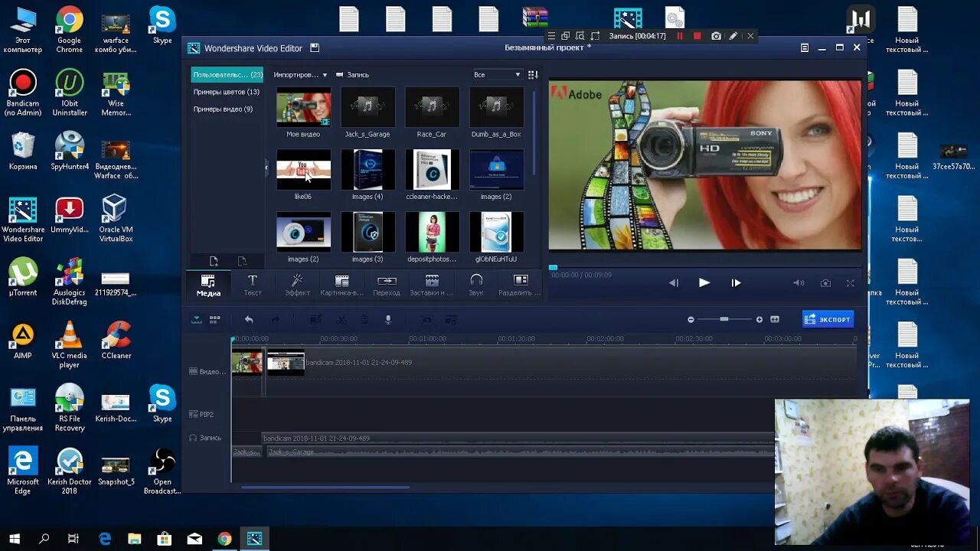Image resolution: width=980 pixels, height=551 pixels.
Task: Select the images (4) thumbnail
Action: [367, 170]
